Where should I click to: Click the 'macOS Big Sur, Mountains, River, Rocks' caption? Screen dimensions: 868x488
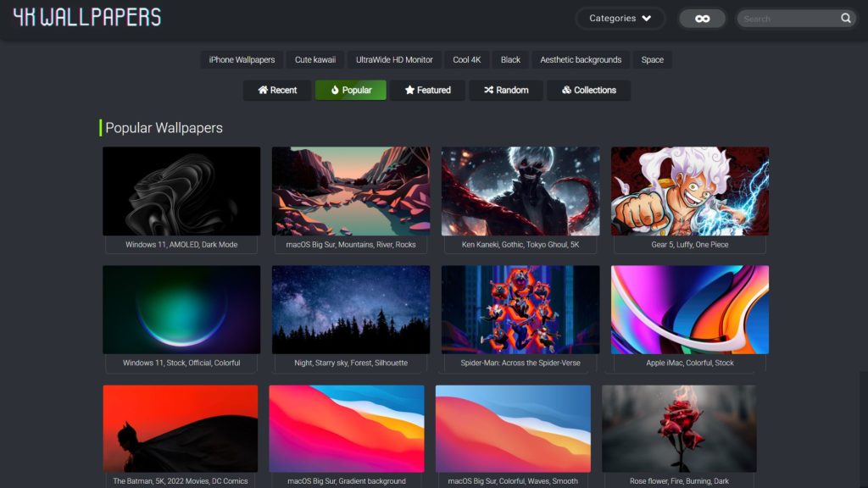(x=351, y=245)
